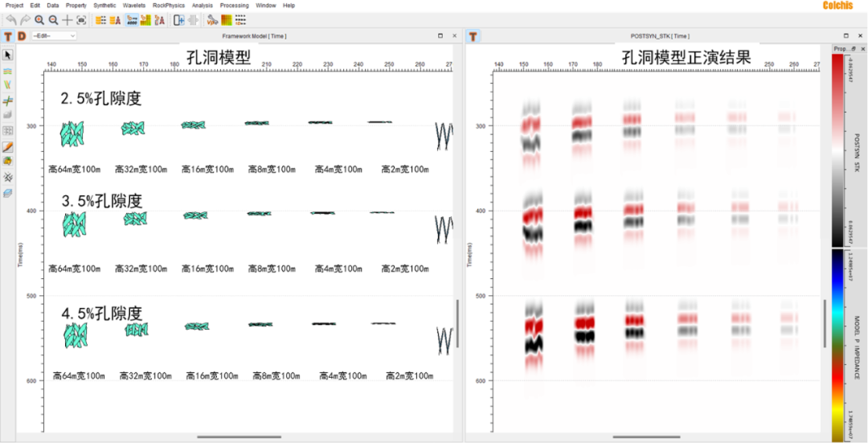868x443 pixels.
Task: Click the 64m-high cavity body under 2.5%孔隙度
Action: pyautogui.click(x=72, y=134)
